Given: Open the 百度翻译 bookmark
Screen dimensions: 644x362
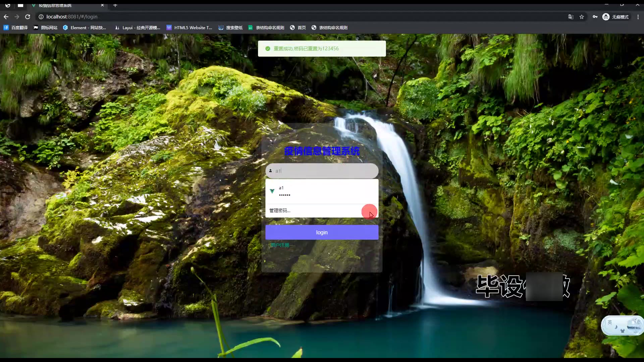Looking at the screenshot, I should pyautogui.click(x=16, y=28).
